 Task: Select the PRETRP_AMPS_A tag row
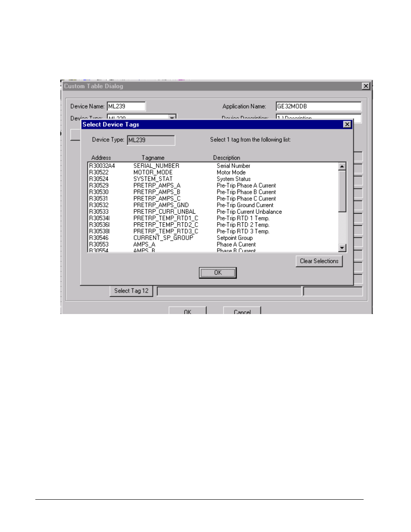click(213, 186)
